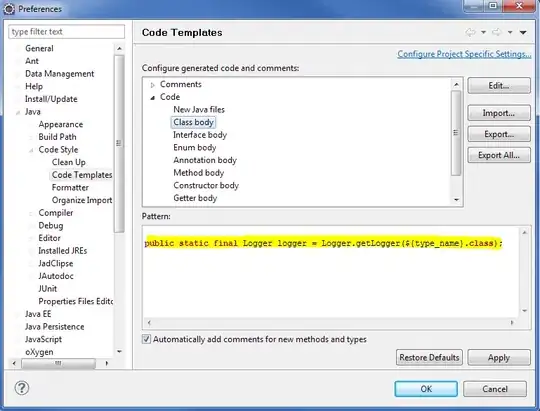Click the Apply button
Screen dimensions: 540x411
coord(499,358)
